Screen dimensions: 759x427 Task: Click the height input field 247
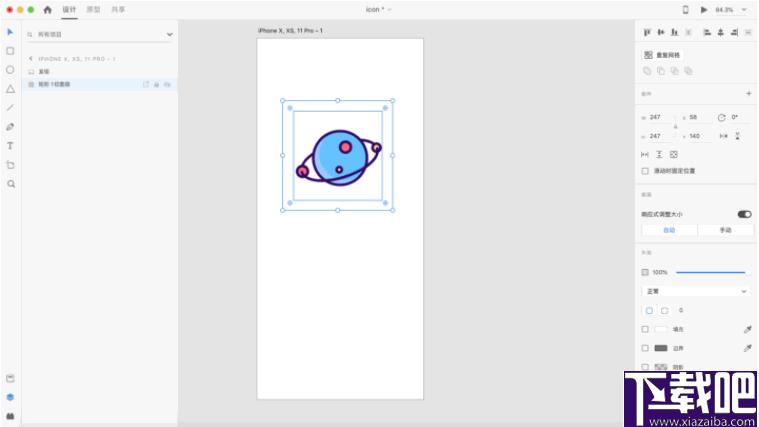(659, 137)
